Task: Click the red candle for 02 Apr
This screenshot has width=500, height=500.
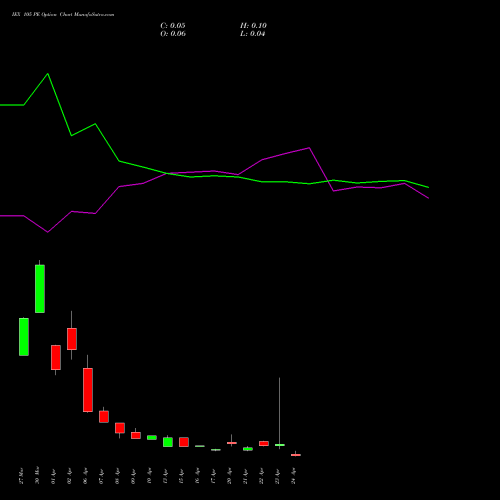Action: 72,339
